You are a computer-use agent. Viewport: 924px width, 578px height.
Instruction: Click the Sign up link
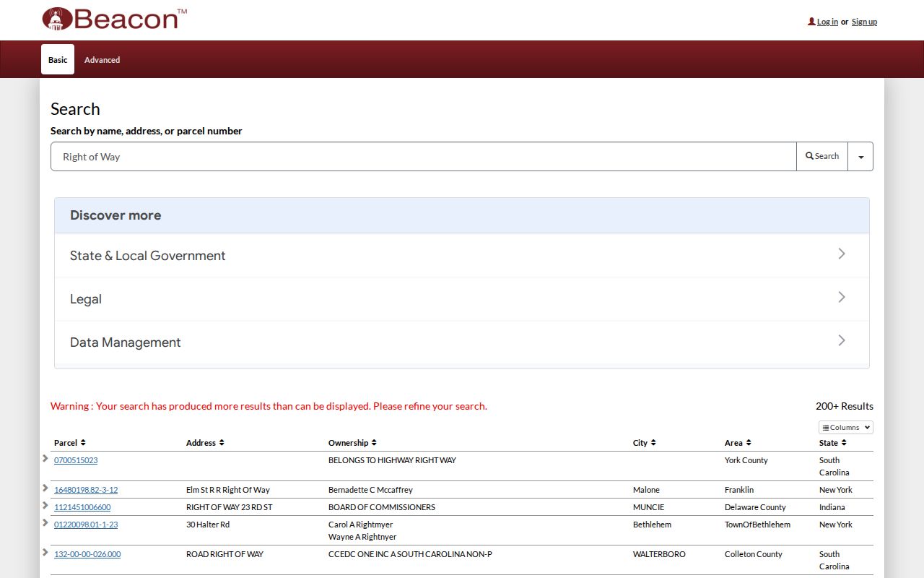(864, 22)
